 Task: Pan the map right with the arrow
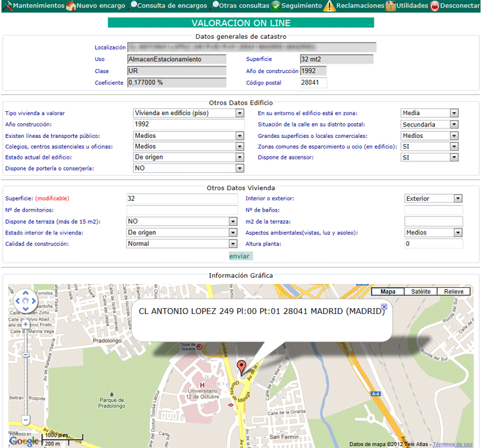point(33,301)
